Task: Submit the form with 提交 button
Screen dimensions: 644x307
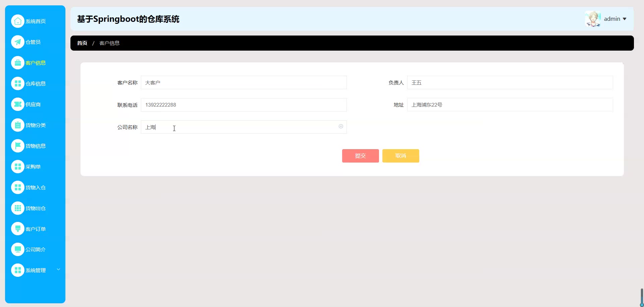Action: [361, 156]
